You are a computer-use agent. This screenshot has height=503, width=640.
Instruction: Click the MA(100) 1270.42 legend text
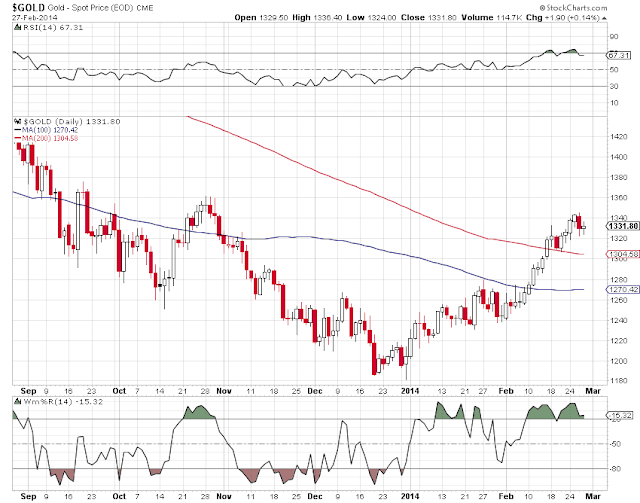coord(50,130)
